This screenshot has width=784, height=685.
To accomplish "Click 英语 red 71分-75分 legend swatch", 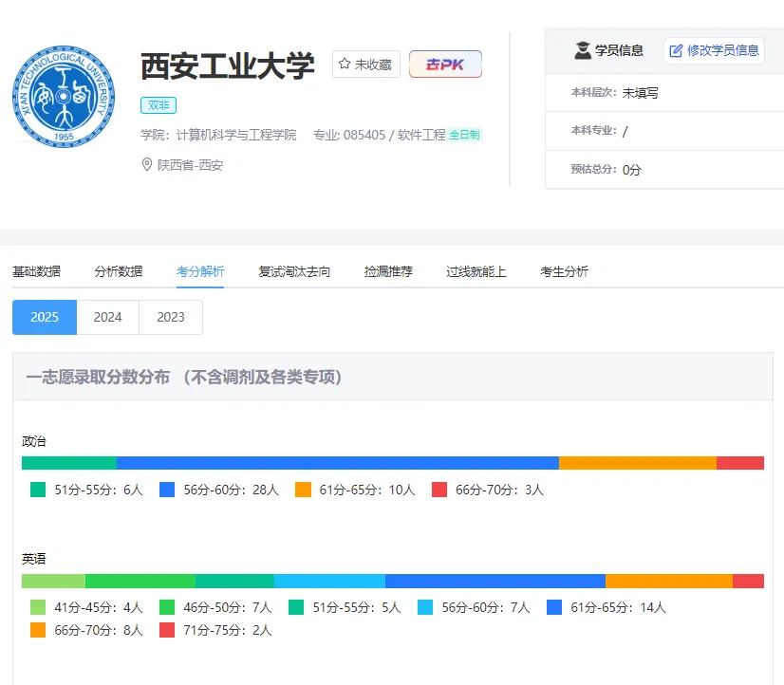I will [167, 630].
